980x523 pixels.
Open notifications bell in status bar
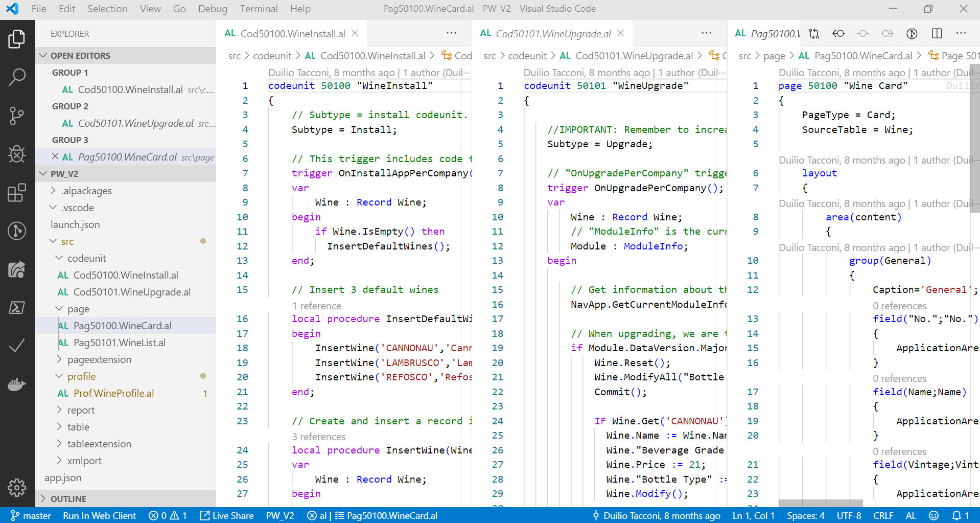click(x=960, y=515)
